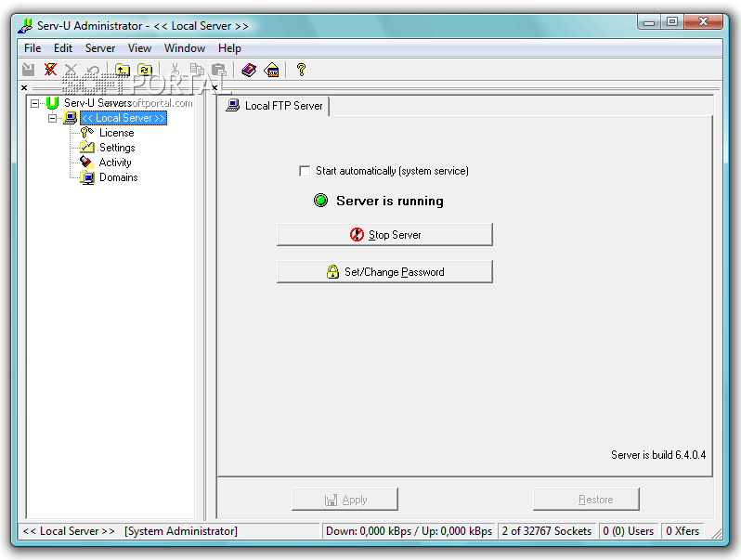Click the green server running indicator

[320, 201]
